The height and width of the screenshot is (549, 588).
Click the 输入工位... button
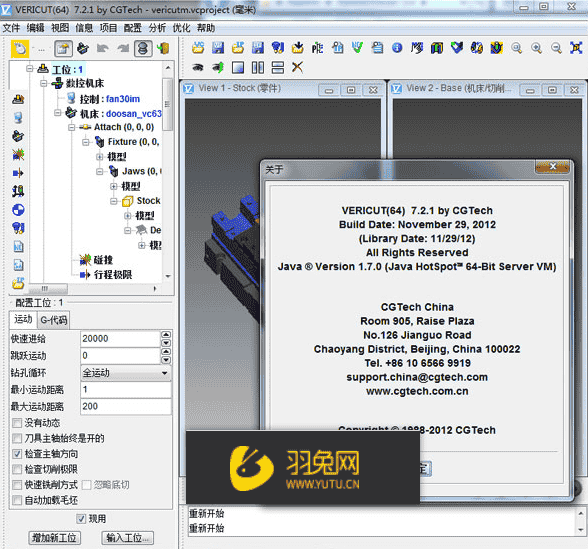click(128, 538)
